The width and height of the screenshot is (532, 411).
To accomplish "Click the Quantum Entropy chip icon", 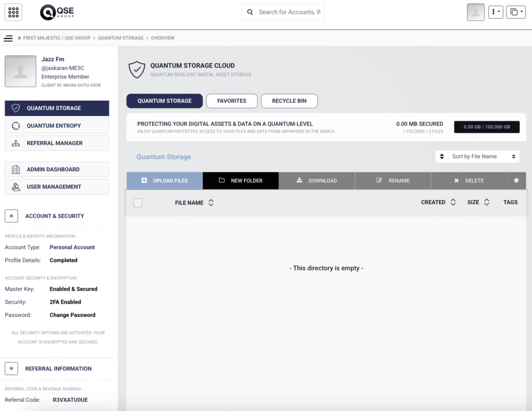I will pos(16,126).
